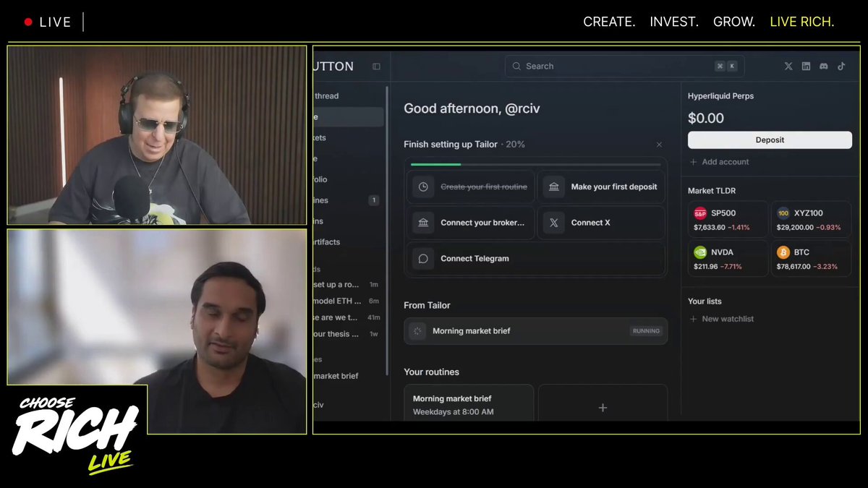Select Connect X setup step
The width and height of the screenshot is (868, 488).
tap(601, 223)
